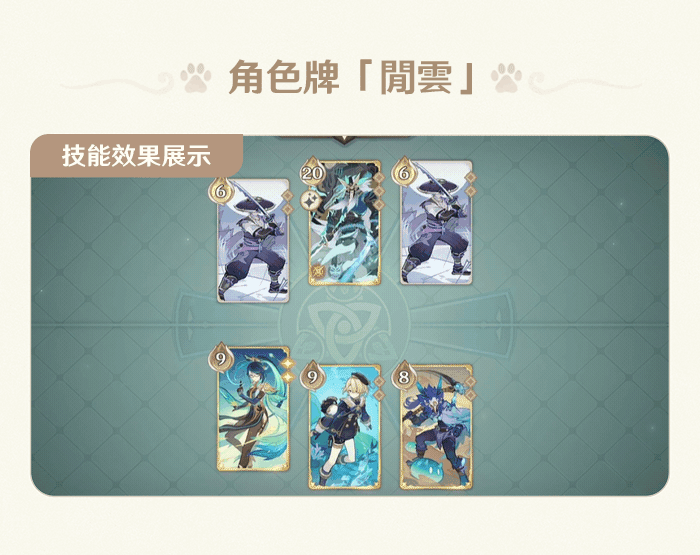
Task: Select the masked rogue card with the blue slime
Action: (436, 427)
